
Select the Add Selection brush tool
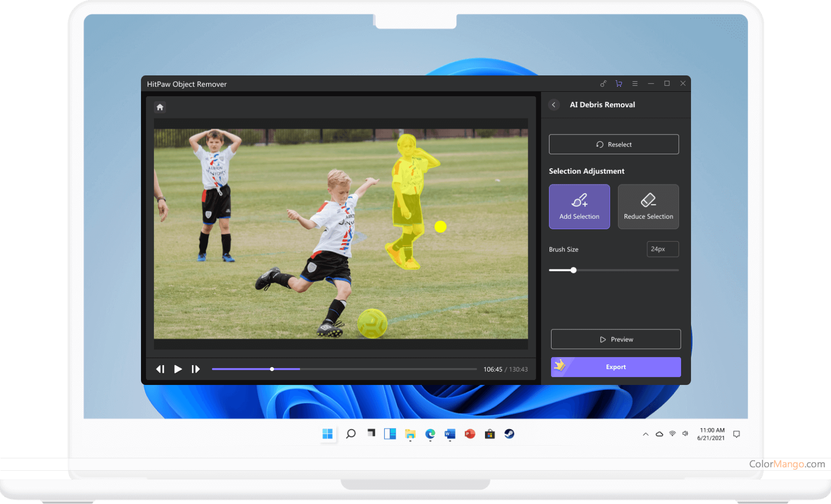(x=579, y=206)
